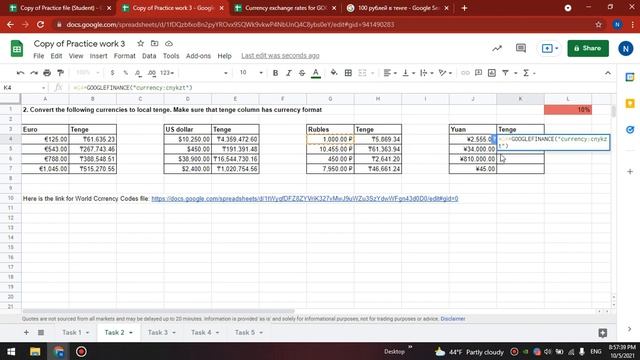This screenshot has height=360, width=640.
Task: Insert a link from toolbar
Action: (465, 73)
